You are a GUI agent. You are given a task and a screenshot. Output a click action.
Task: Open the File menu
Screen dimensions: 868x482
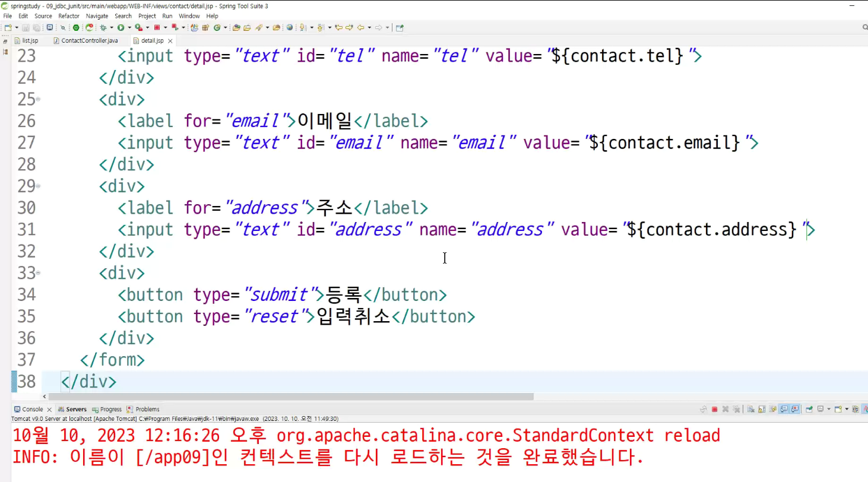click(x=8, y=16)
